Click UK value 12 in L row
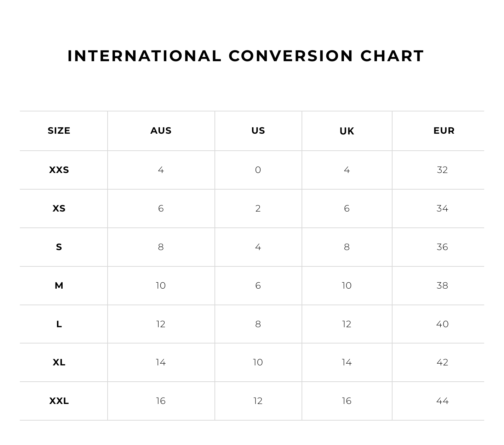The width and height of the screenshot is (504, 445). (x=346, y=324)
